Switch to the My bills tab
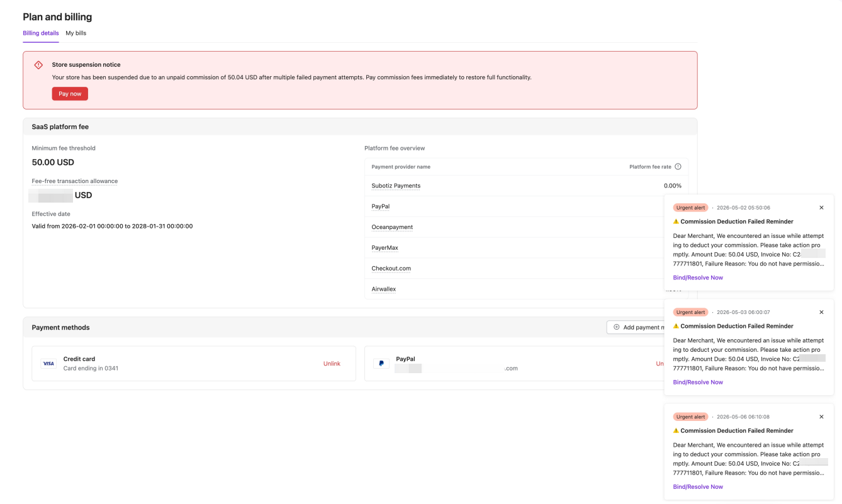842x504 pixels. pyautogui.click(x=76, y=33)
